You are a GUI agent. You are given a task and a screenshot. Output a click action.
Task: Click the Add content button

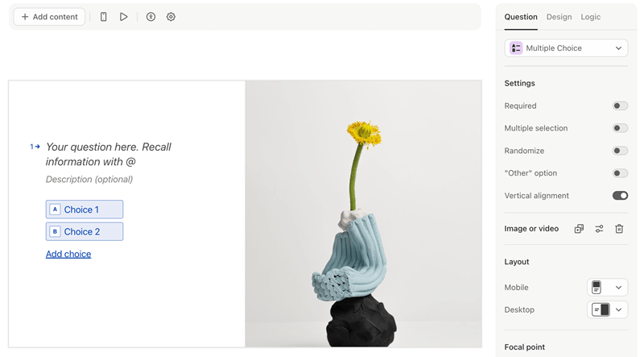[x=49, y=17]
